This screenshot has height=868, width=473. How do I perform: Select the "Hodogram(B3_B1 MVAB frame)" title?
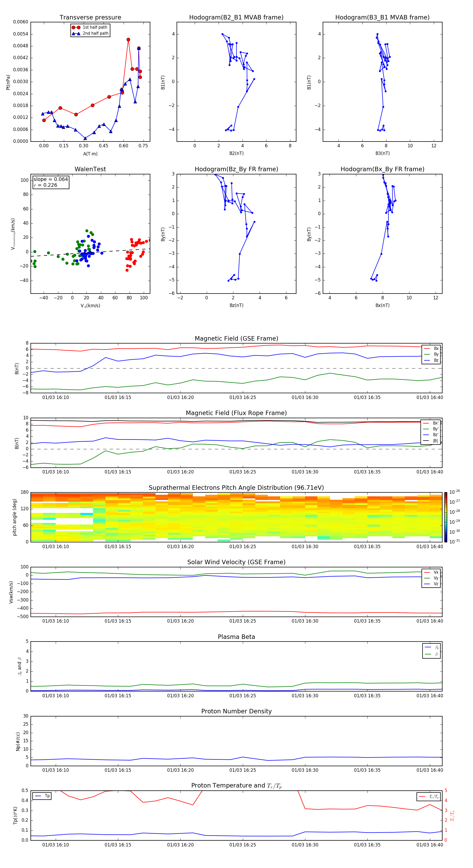382,18
